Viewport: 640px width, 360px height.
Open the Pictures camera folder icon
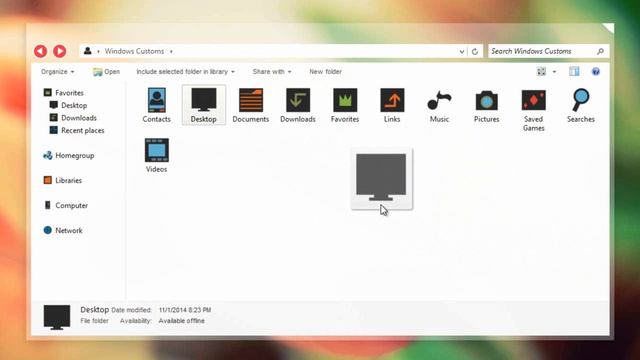point(487,100)
